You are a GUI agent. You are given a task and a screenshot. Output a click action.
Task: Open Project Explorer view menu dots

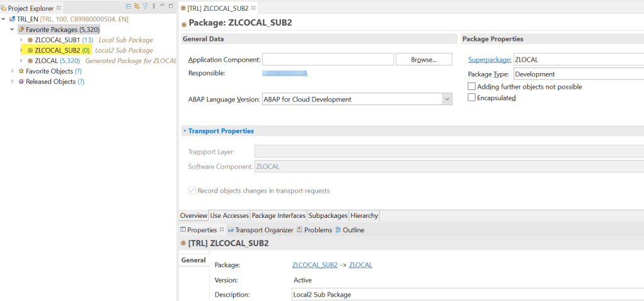(x=153, y=6)
